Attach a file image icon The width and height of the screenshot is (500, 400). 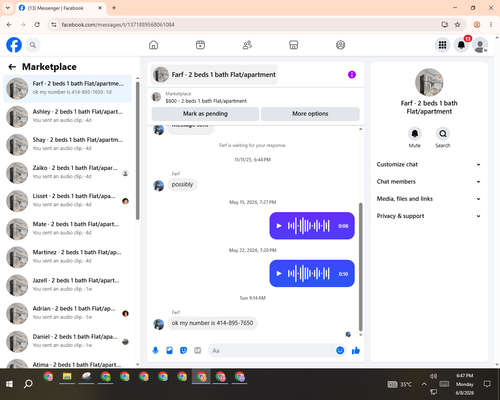tap(169, 350)
